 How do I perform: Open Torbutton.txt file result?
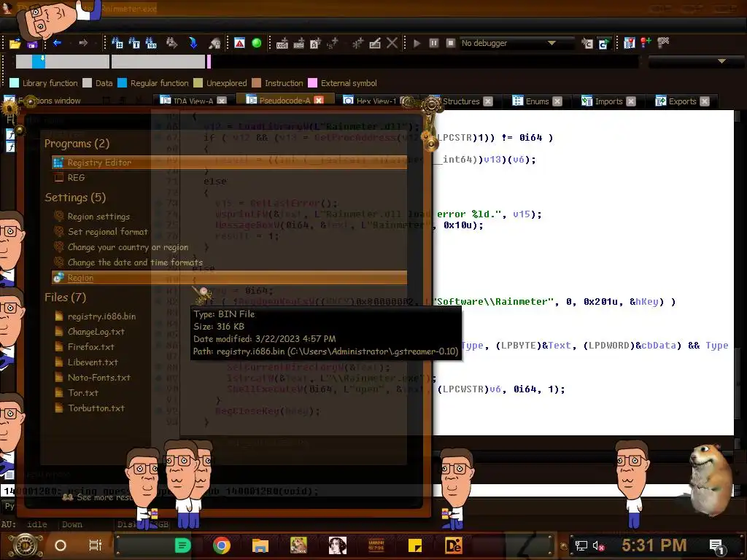[x=96, y=408]
